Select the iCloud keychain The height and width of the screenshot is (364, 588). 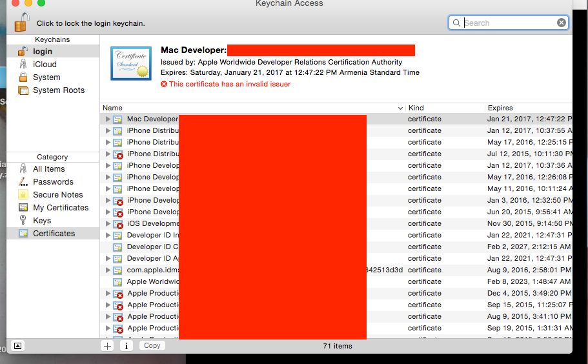53,64
